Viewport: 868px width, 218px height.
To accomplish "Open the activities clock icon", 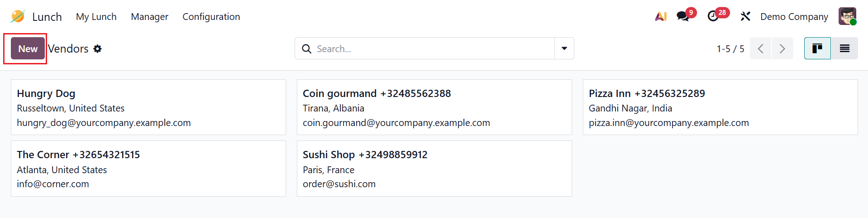I will [713, 16].
